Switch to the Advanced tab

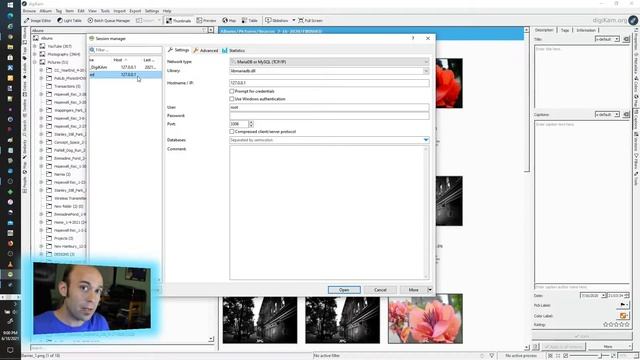[x=206, y=51]
